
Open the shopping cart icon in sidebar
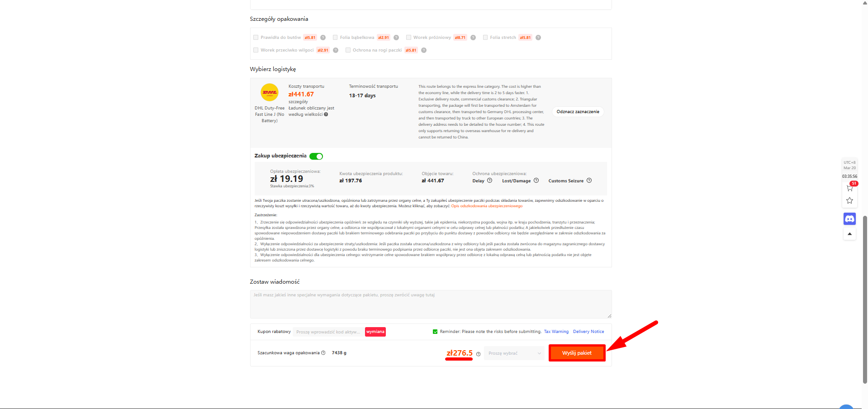(849, 188)
